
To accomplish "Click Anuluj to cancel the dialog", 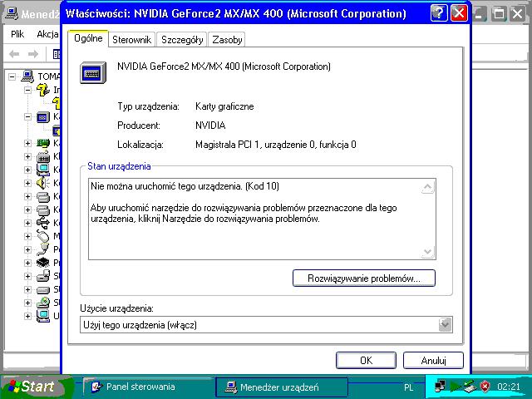I will click(x=433, y=360).
